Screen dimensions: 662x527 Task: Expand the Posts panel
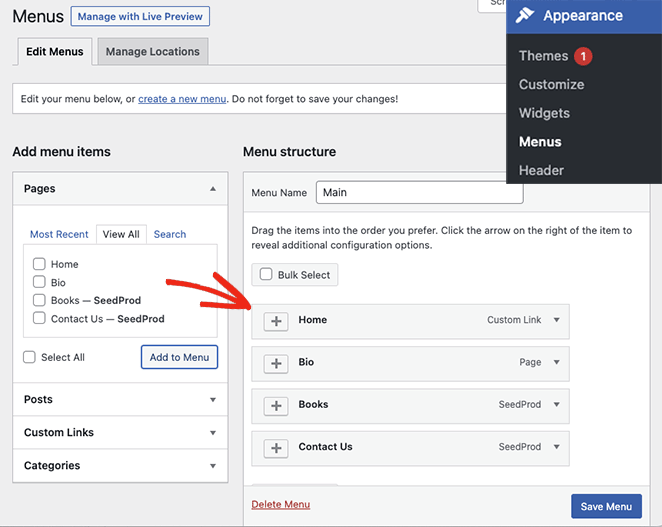(120, 399)
